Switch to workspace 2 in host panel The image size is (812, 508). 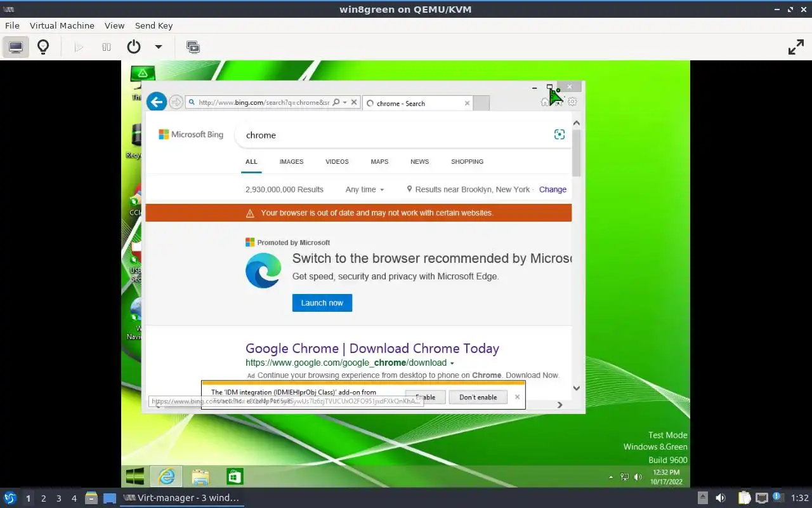pyautogui.click(x=43, y=498)
